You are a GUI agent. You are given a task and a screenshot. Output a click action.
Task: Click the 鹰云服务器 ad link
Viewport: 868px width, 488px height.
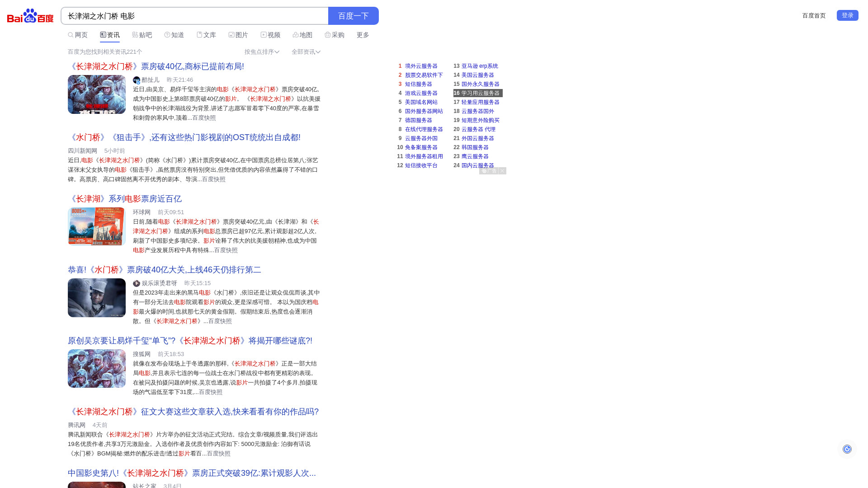point(475,156)
